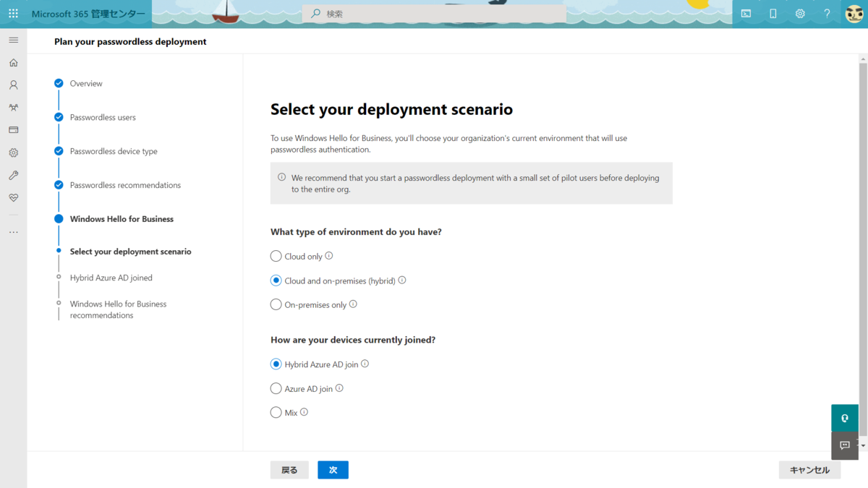Click info icon next to Cloud only

[329, 255]
